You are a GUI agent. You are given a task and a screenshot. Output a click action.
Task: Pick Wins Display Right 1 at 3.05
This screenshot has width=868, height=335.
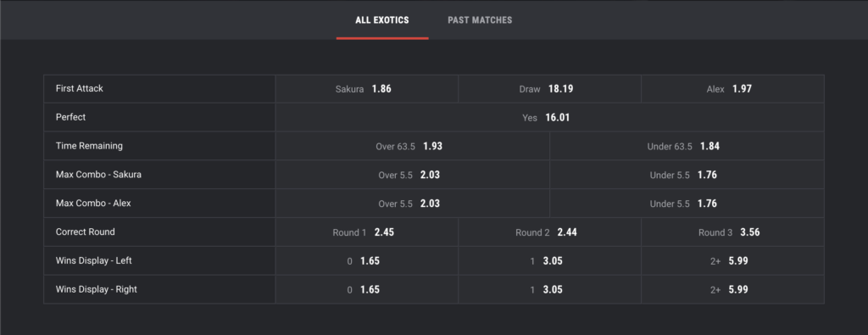[x=549, y=289]
